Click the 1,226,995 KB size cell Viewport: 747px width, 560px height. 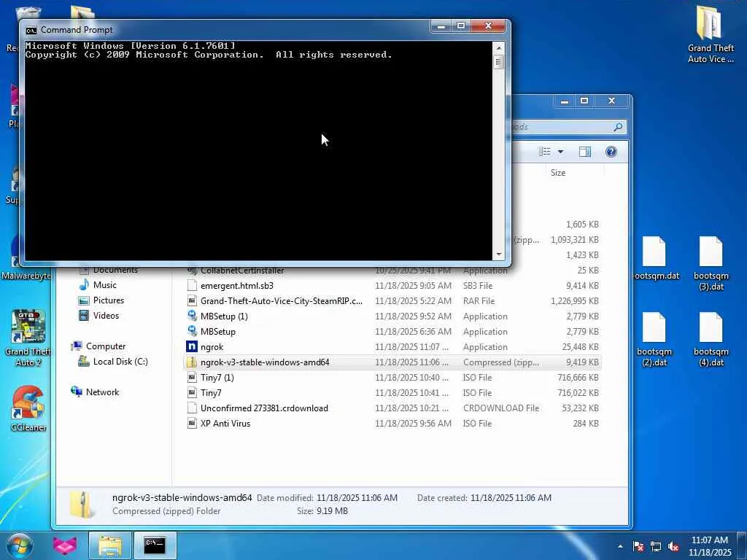tap(575, 301)
